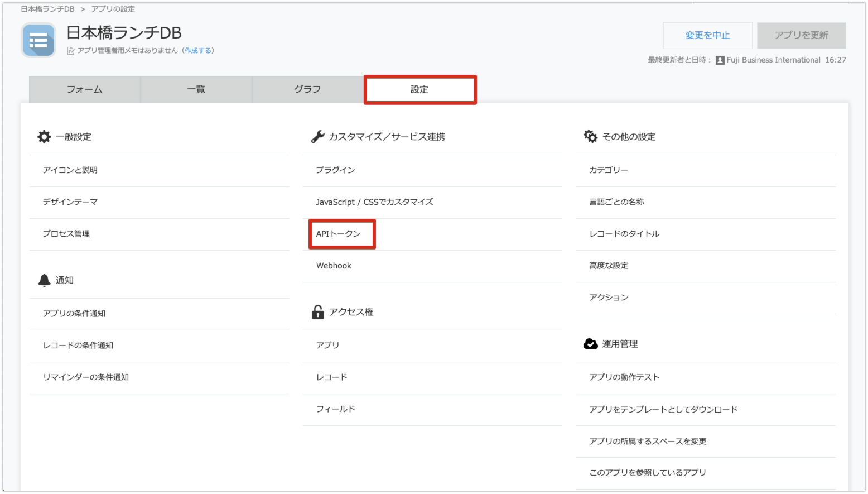Click the bell icon next to 通知
The height and width of the screenshot is (494, 868).
pos(44,280)
